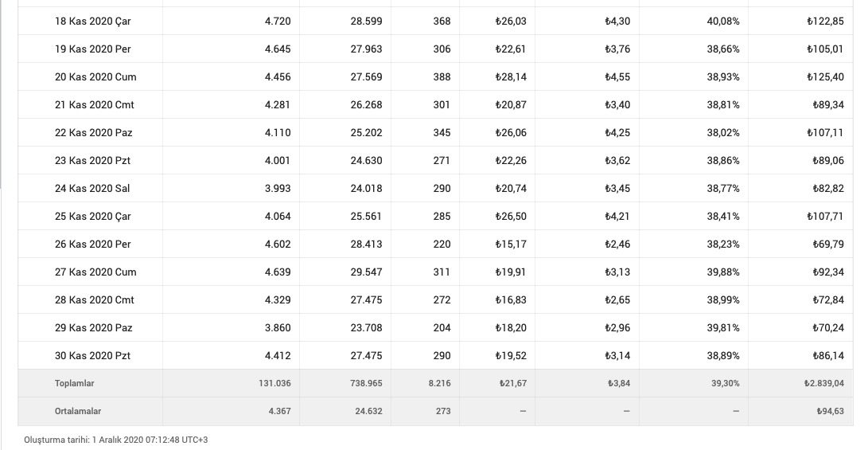This screenshot has height=450, width=868.
Task: Click the Toplamlar row label
Action: click(74, 384)
